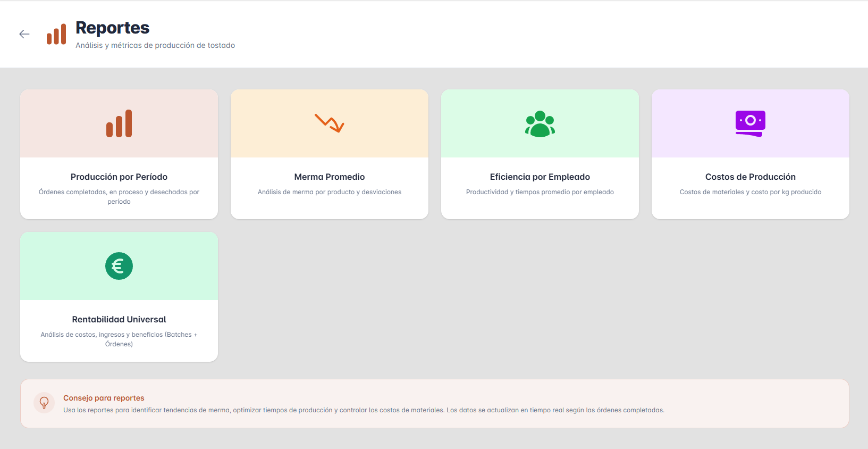Open the Merma Promedio report title
Viewport: 868px width, 449px height.
pos(330,177)
